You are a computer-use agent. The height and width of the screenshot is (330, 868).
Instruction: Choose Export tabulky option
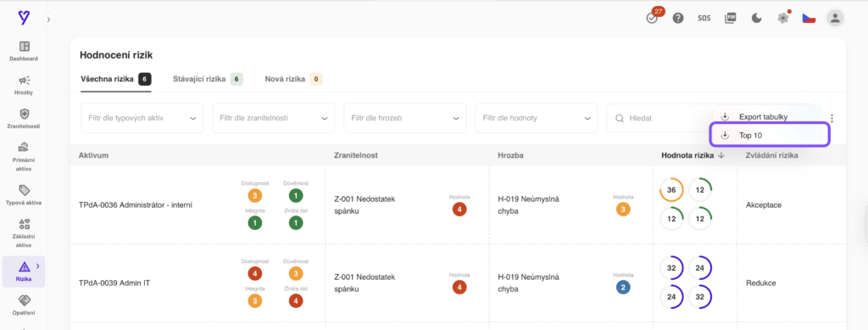point(770,117)
